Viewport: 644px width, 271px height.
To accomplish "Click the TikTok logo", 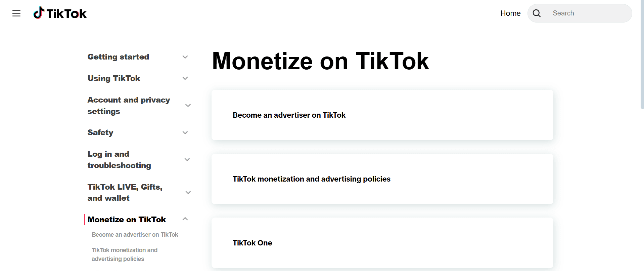I will 60,13.
